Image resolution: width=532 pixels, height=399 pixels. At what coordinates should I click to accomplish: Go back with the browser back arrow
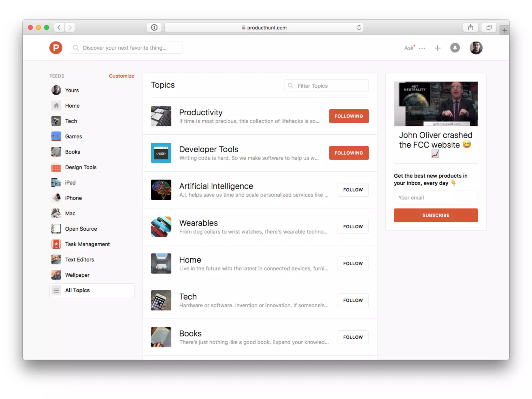click(59, 28)
